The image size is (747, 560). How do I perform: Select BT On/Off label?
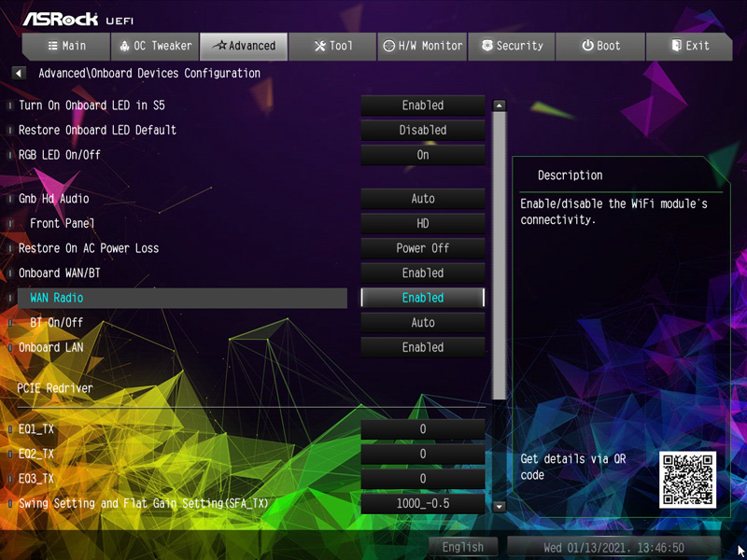[57, 322]
